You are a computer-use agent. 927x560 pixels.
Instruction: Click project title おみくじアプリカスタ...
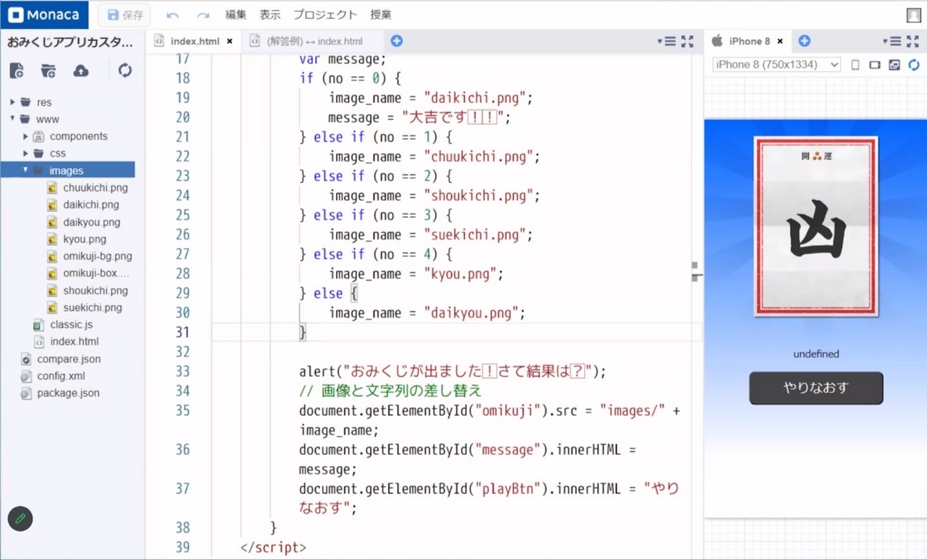coord(70,42)
